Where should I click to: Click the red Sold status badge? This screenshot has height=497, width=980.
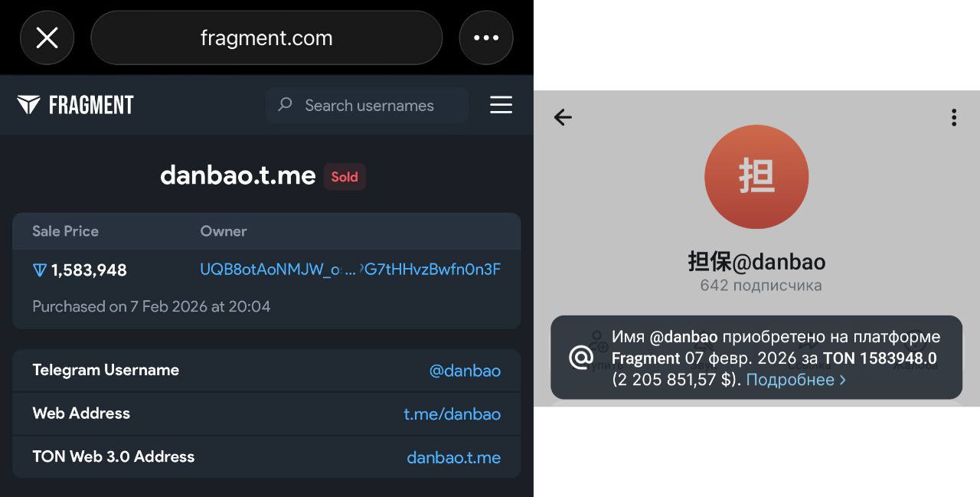click(x=345, y=177)
